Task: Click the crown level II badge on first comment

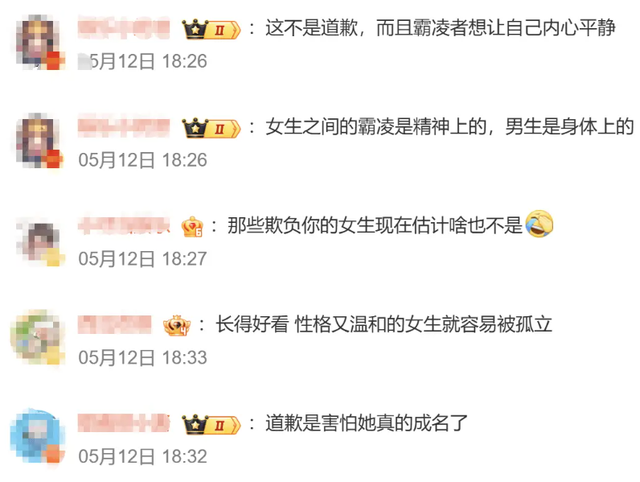Action: click(x=211, y=29)
